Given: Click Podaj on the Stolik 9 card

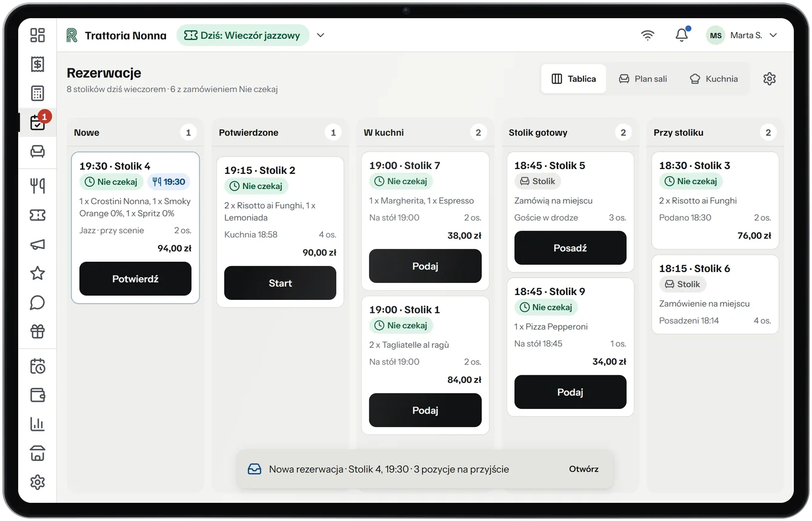Looking at the screenshot, I should [x=570, y=392].
